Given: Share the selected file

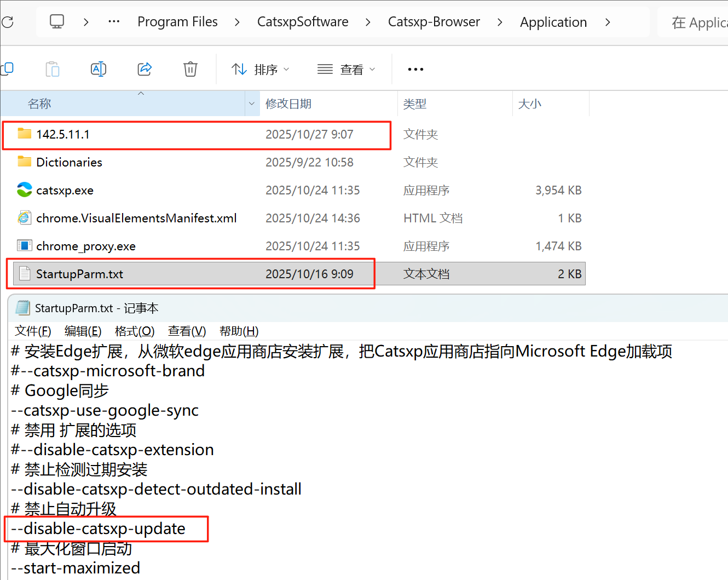Looking at the screenshot, I should coord(145,69).
